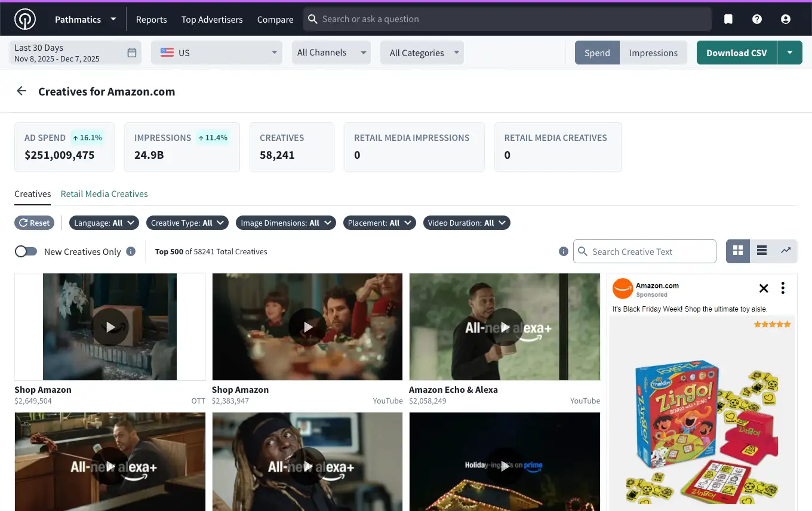Open the US country dropdown
Viewport: 812px width, 511px height.
tap(216, 53)
